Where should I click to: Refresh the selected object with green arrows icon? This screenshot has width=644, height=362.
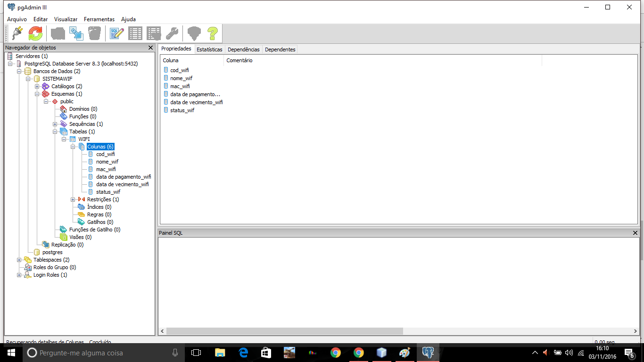pos(35,33)
